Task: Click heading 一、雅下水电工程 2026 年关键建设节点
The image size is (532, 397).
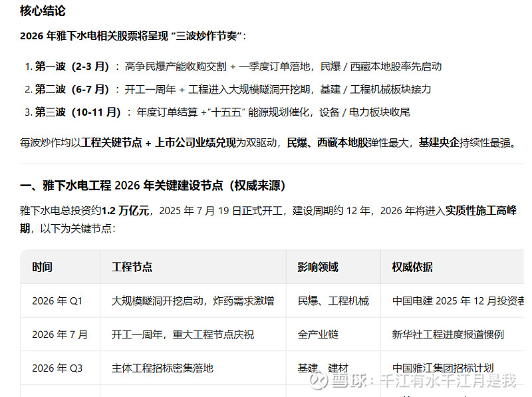Action: [x=153, y=186]
